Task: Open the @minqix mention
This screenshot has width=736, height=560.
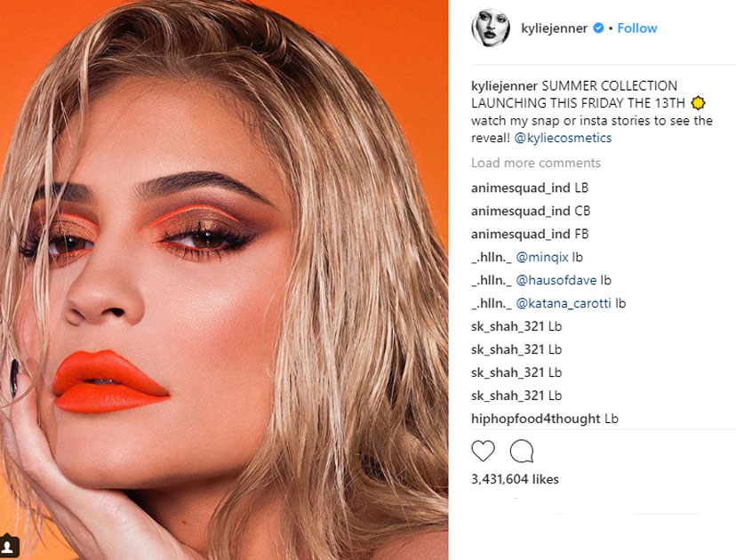Action: pyautogui.click(x=541, y=257)
